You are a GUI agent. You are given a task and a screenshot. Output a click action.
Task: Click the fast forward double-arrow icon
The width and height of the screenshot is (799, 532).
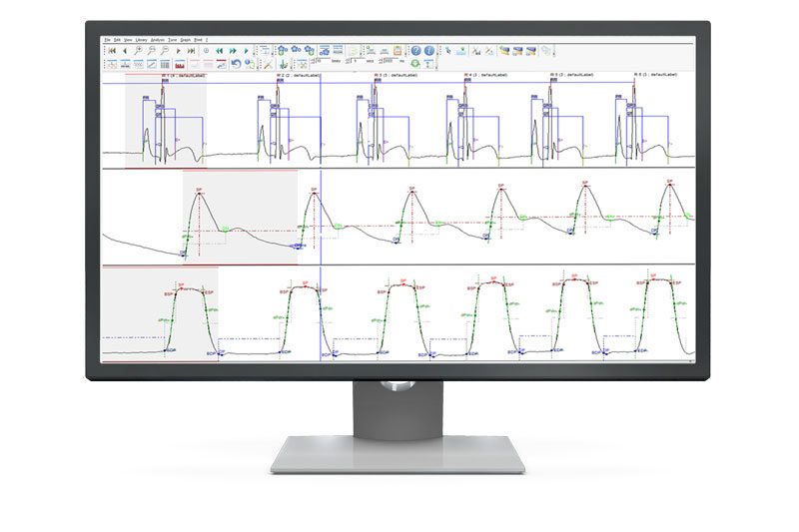233,50
